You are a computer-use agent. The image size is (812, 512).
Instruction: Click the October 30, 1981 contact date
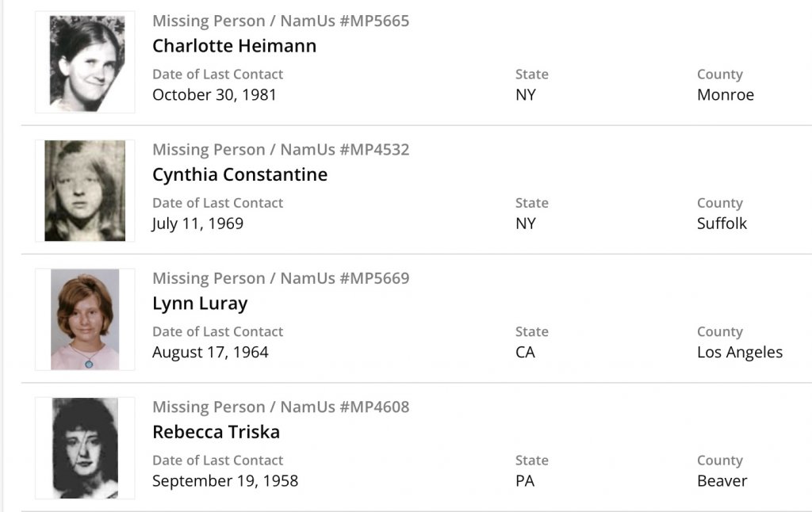tap(214, 95)
